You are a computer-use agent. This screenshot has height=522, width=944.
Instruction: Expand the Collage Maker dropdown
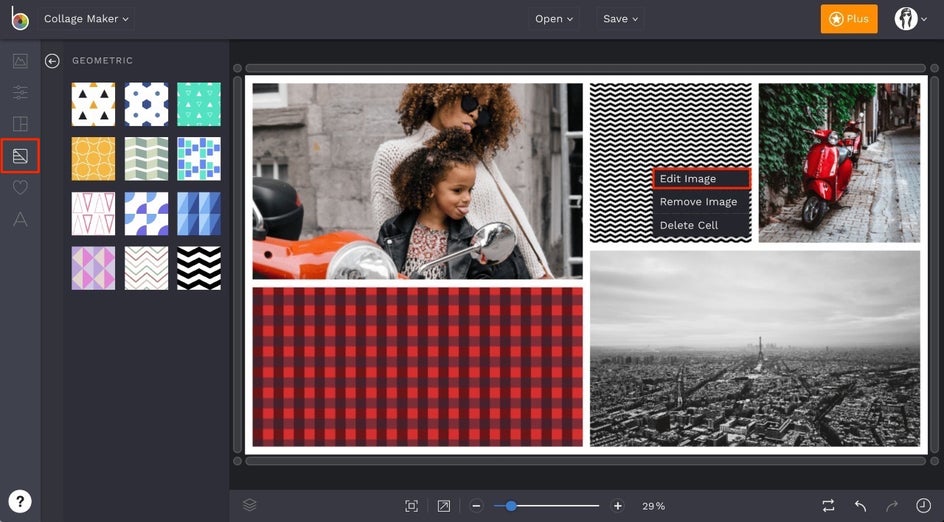click(x=87, y=19)
